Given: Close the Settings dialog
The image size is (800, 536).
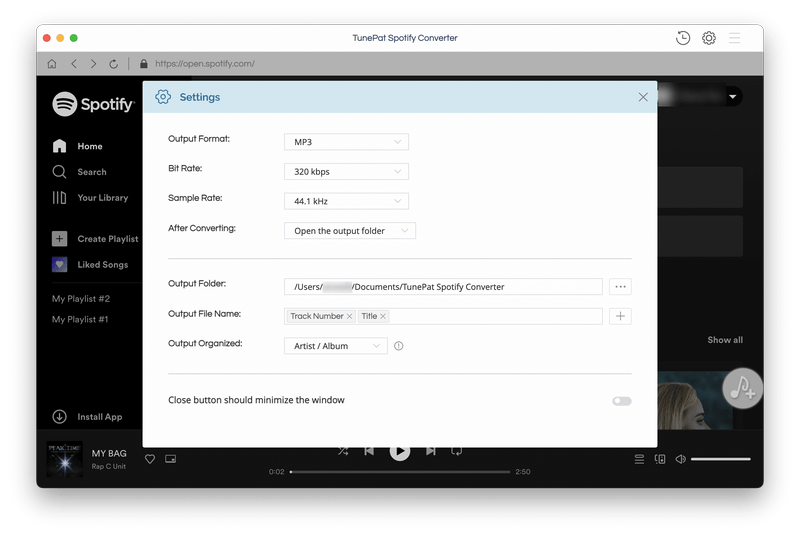Looking at the screenshot, I should (643, 97).
